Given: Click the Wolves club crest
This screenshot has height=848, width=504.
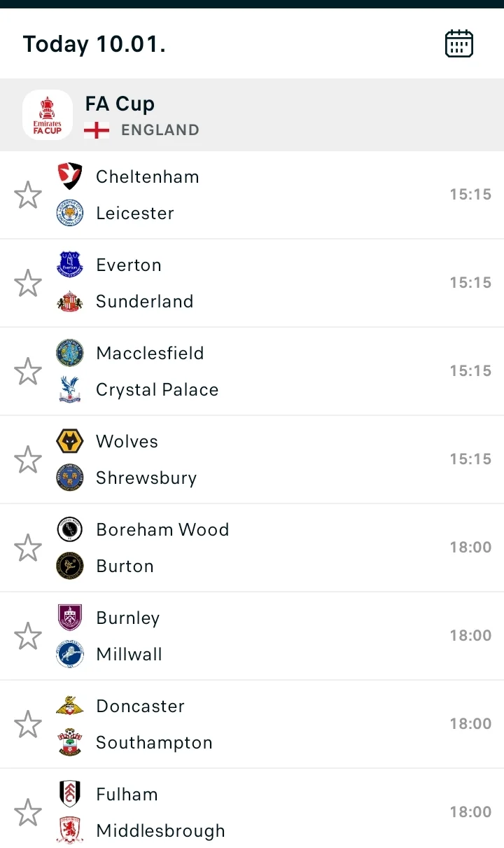Looking at the screenshot, I should (70, 441).
